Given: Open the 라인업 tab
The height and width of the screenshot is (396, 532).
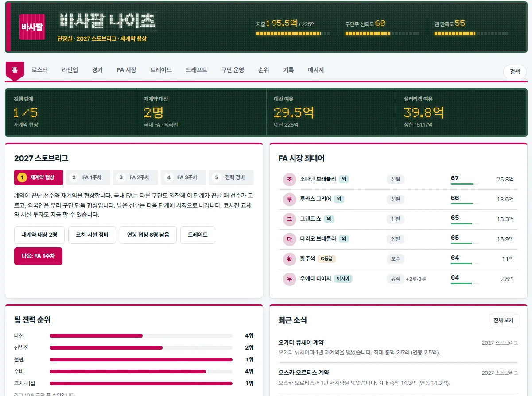Looking at the screenshot, I should [x=70, y=70].
